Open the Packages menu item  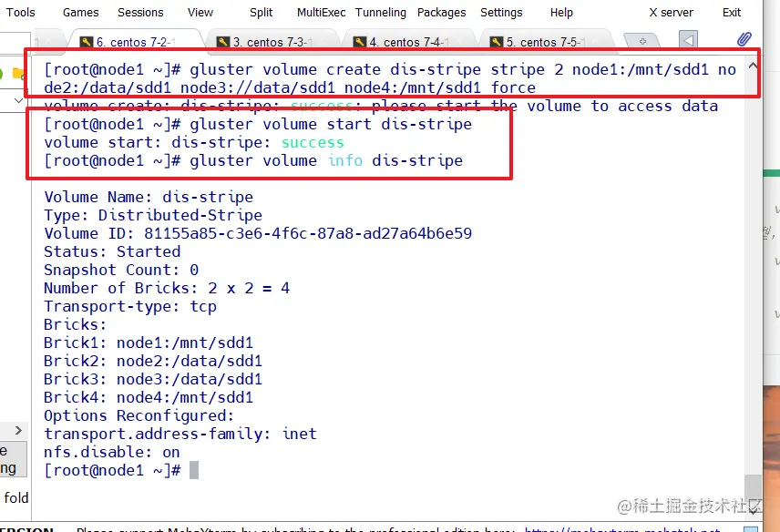[x=441, y=13]
